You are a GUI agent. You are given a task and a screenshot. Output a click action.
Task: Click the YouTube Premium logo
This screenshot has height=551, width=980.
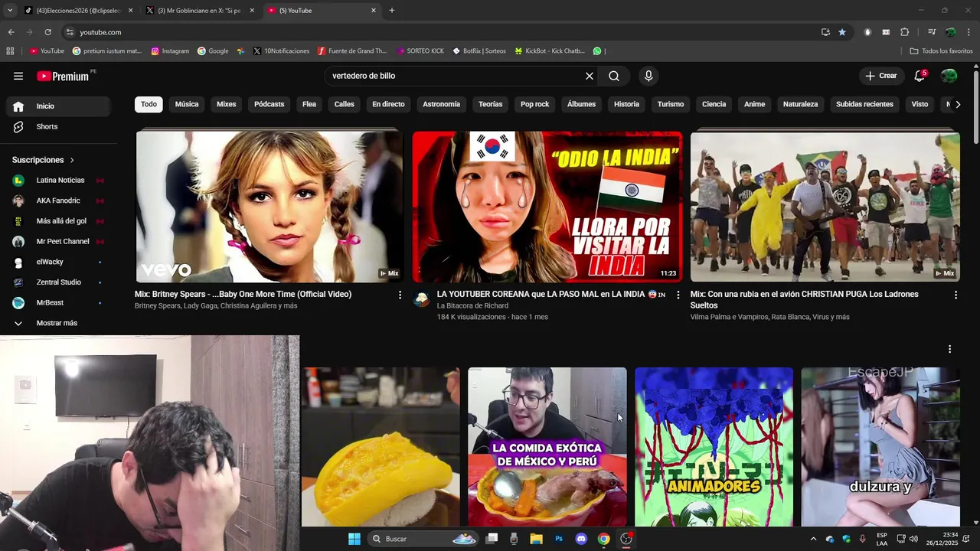[64, 76]
